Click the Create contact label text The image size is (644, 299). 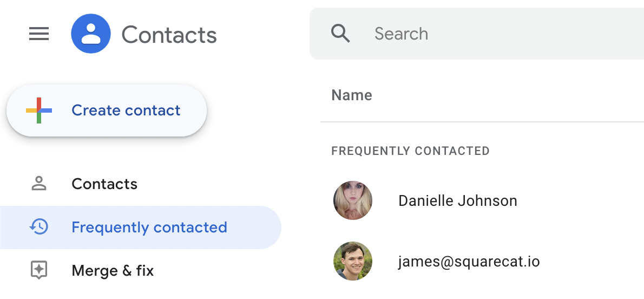point(126,110)
